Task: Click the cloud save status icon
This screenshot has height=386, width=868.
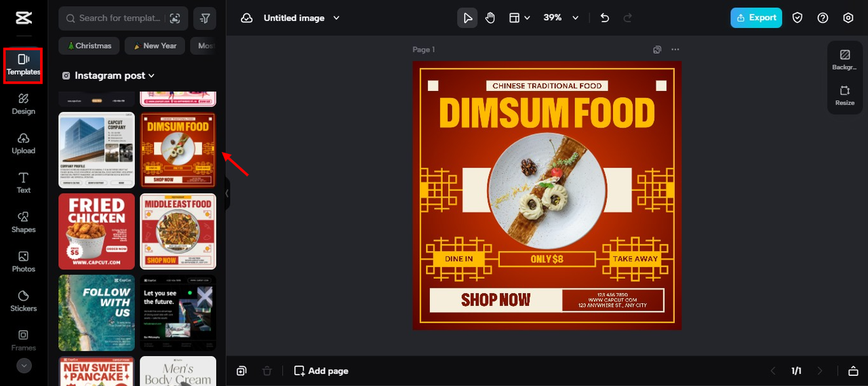Action: pos(247,18)
